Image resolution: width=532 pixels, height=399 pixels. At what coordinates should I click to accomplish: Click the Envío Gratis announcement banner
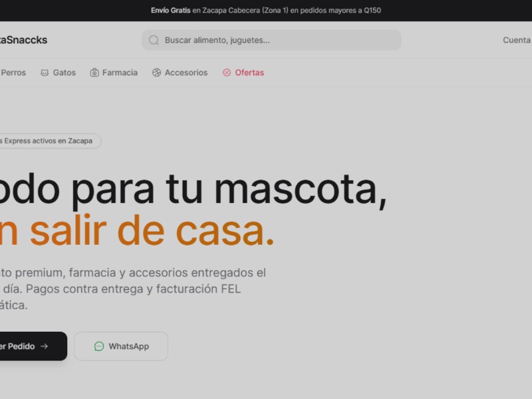pos(266,11)
